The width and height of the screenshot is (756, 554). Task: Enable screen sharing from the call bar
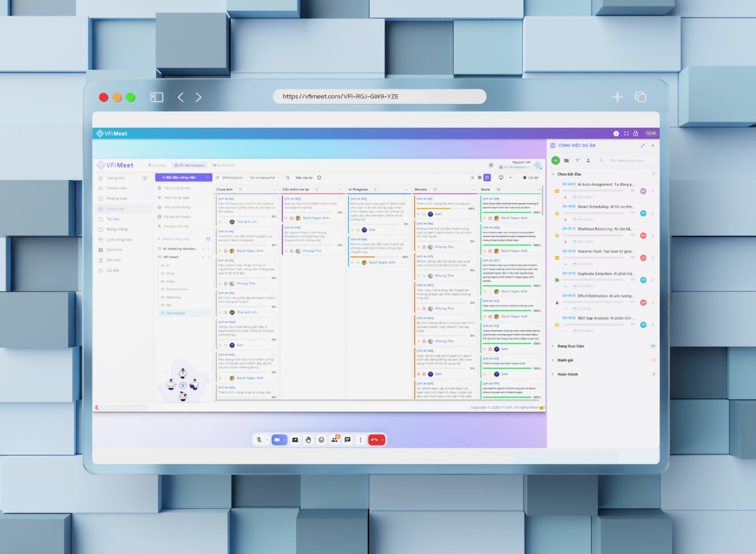pyautogui.click(x=295, y=440)
